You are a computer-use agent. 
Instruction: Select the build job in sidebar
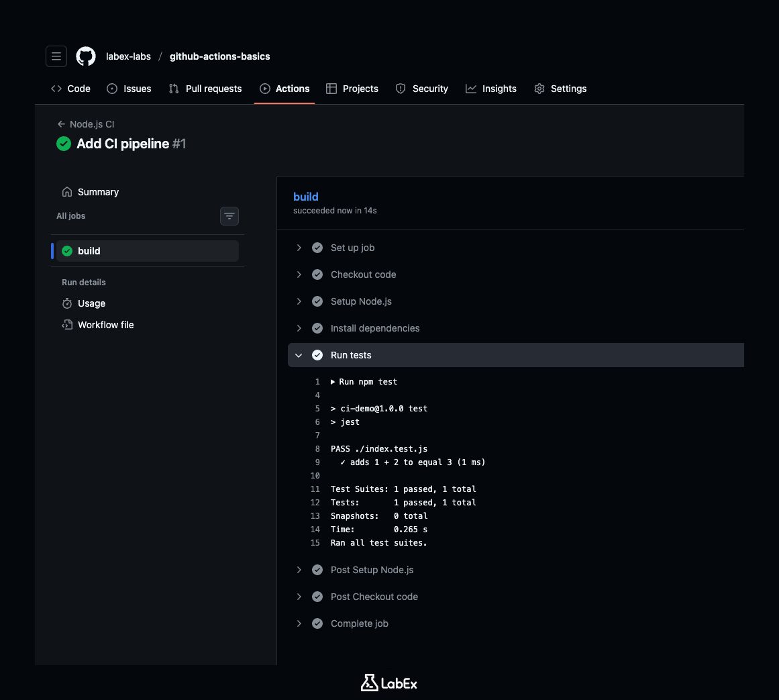coord(147,251)
